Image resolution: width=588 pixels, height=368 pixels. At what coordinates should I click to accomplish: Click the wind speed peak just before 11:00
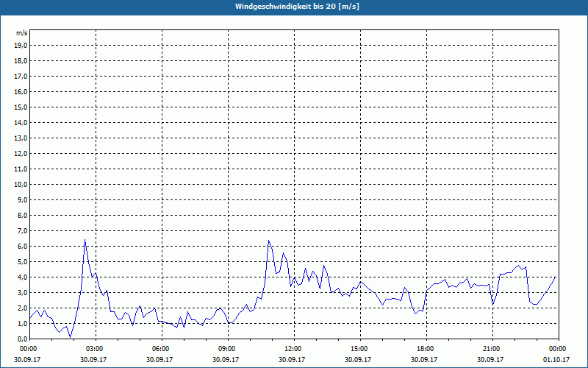tap(269, 241)
